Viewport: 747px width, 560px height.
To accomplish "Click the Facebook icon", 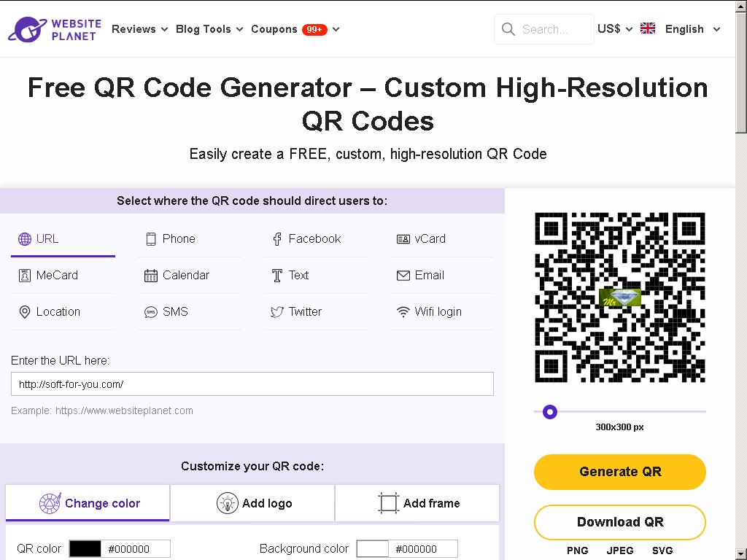I will click(277, 238).
